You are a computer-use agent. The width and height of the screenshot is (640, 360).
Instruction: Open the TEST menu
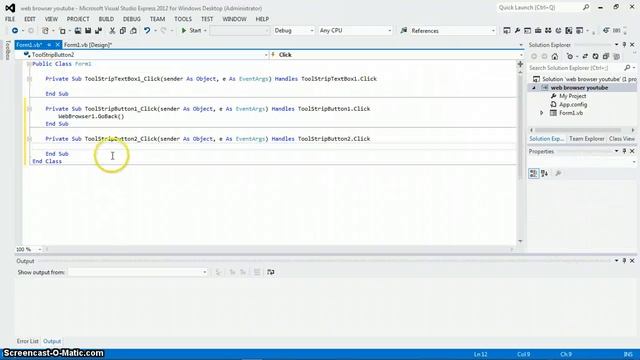[207, 19]
